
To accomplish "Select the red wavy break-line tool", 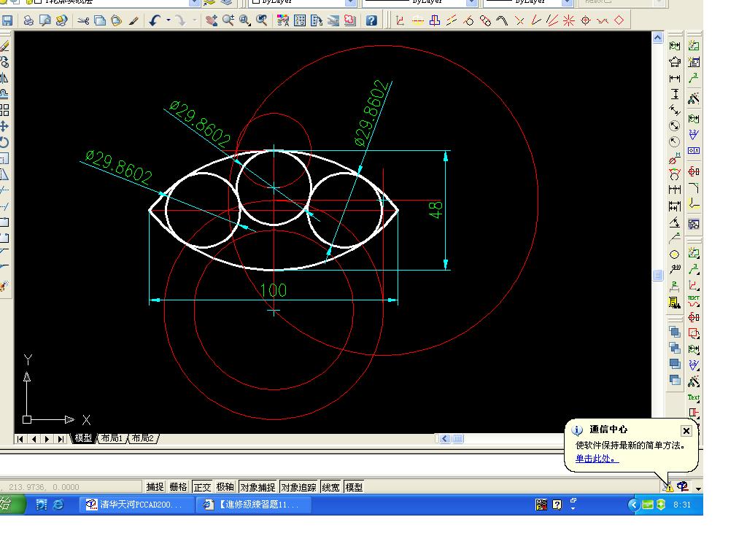I will tap(603, 20).
